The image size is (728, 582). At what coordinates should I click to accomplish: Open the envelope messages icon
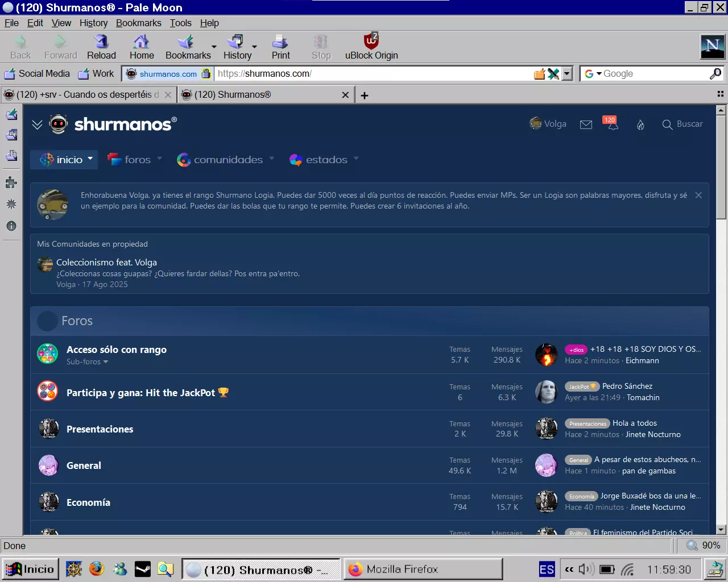pyautogui.click(x=586, y=124)
